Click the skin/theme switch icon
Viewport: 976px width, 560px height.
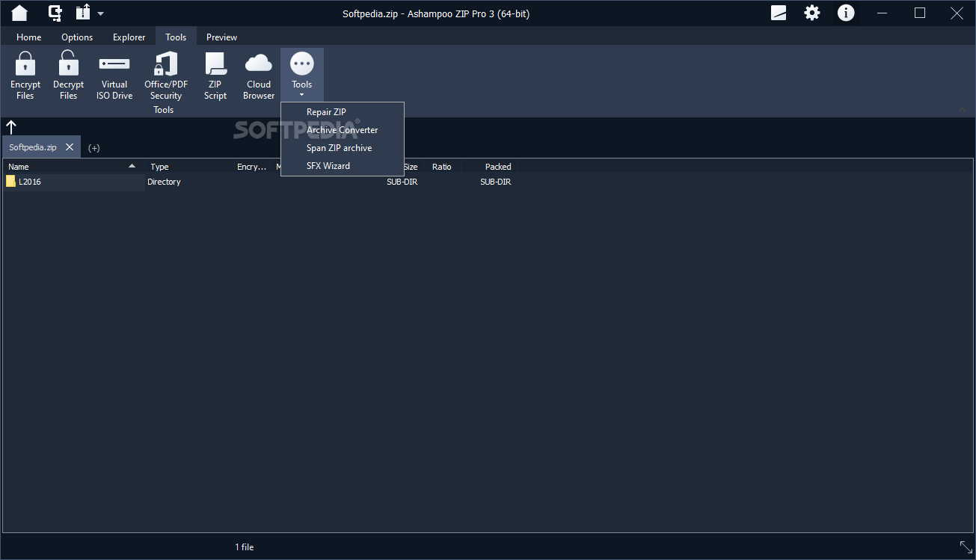click(779, 13)
